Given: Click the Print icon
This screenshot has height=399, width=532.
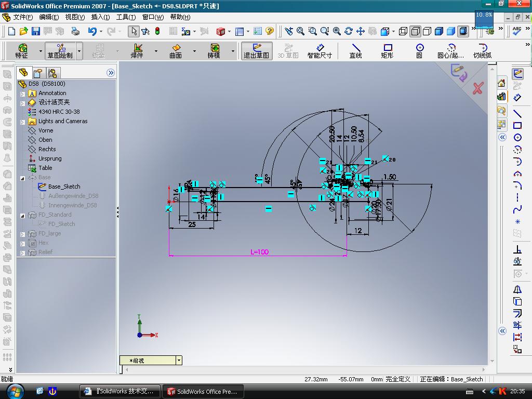Looking at the screenshot, I should 75,31.
